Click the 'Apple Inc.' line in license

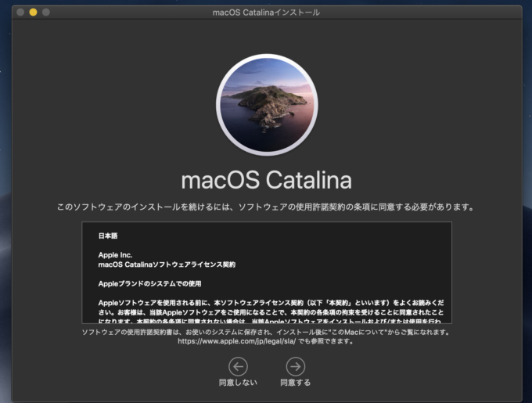pos(115,255)
